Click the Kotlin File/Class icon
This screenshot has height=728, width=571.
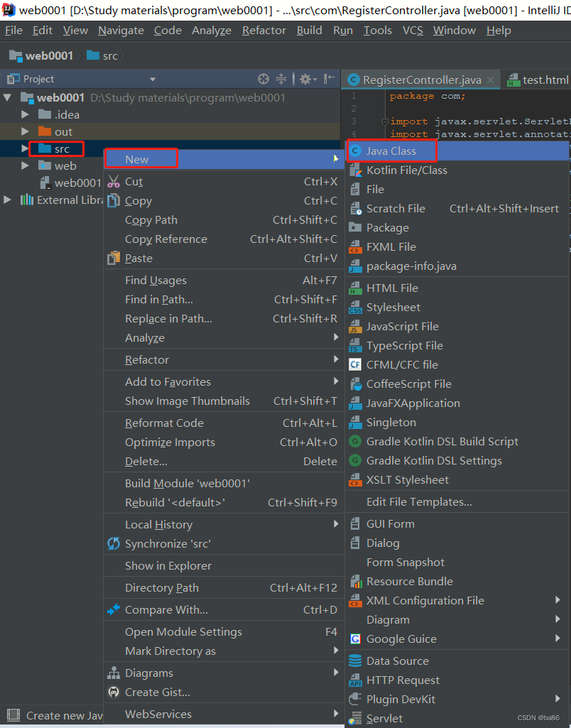[355, 170]
